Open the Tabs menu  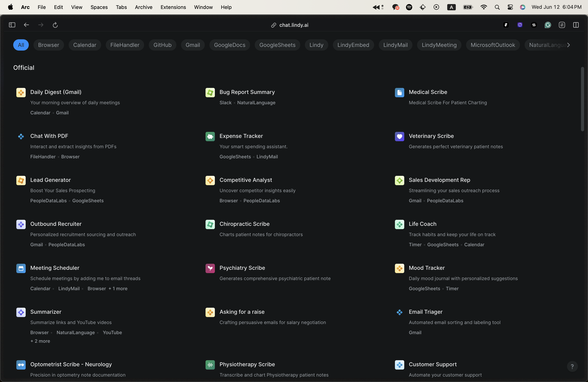(121, 7)
